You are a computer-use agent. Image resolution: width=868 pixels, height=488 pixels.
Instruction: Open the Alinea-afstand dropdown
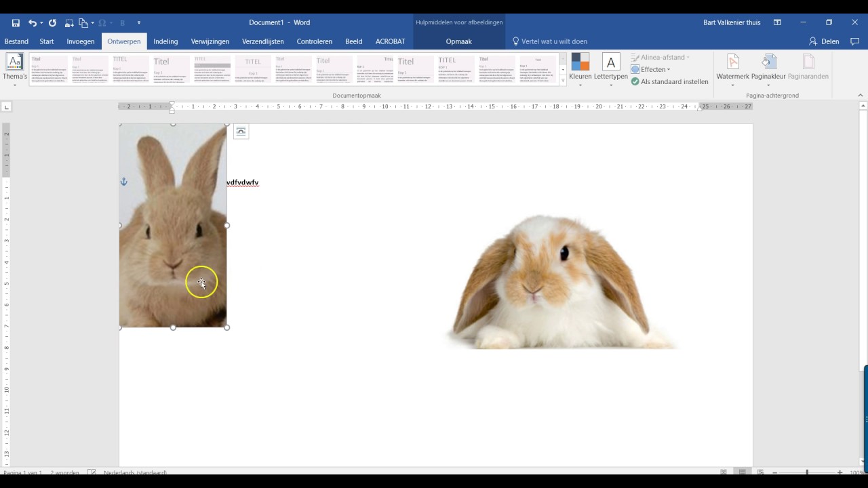click(x=660, y=57)
